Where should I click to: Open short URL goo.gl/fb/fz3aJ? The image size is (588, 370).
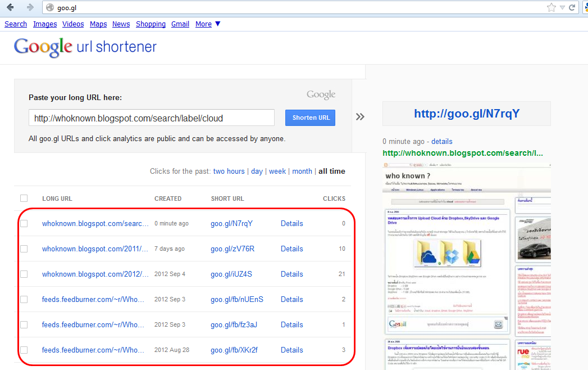(234, 324)
